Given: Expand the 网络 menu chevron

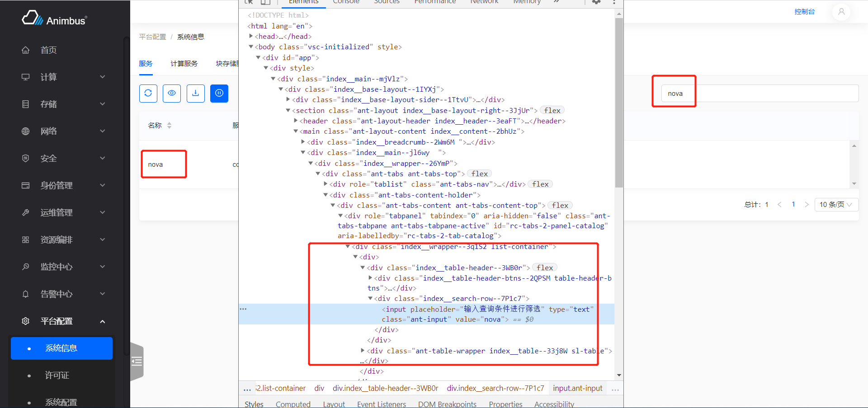Looking at the screenshot, I should click(x=103, y=131).
